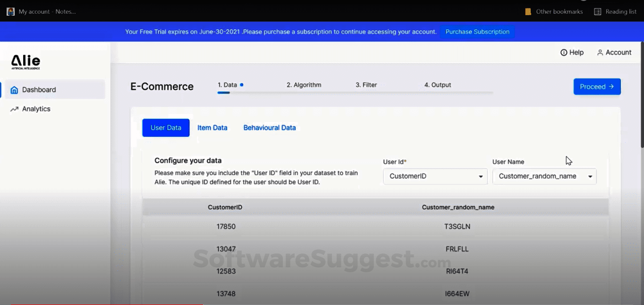
Task: Open the User Id selector chevron
Action: click(480, 176)
